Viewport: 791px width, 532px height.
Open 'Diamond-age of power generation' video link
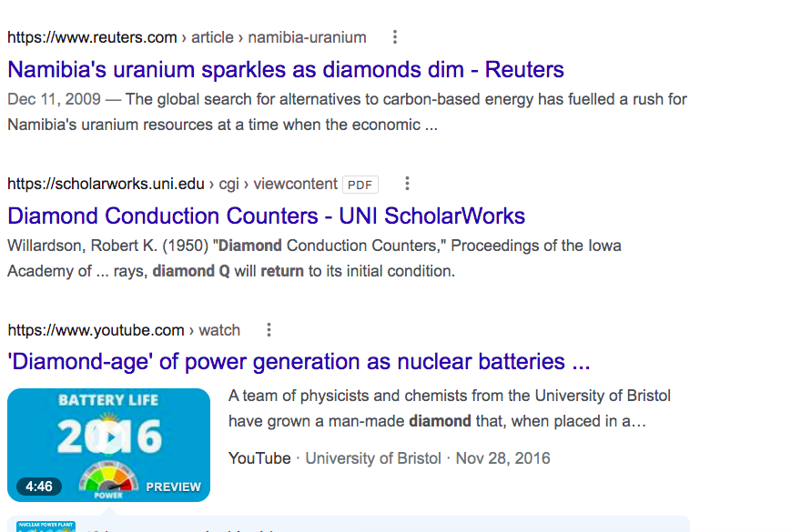(x=299, y=362)
